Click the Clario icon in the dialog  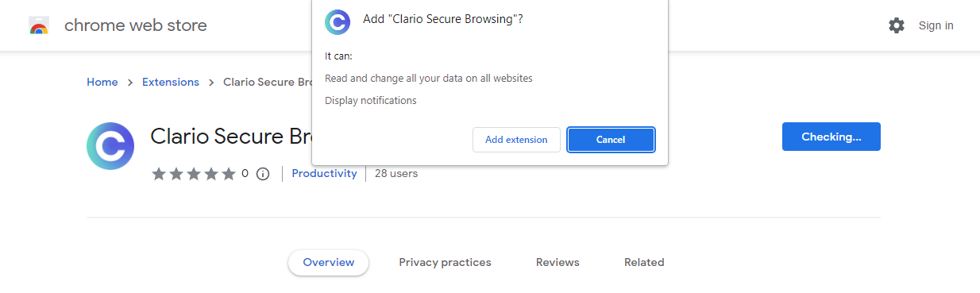pos(338,22)
